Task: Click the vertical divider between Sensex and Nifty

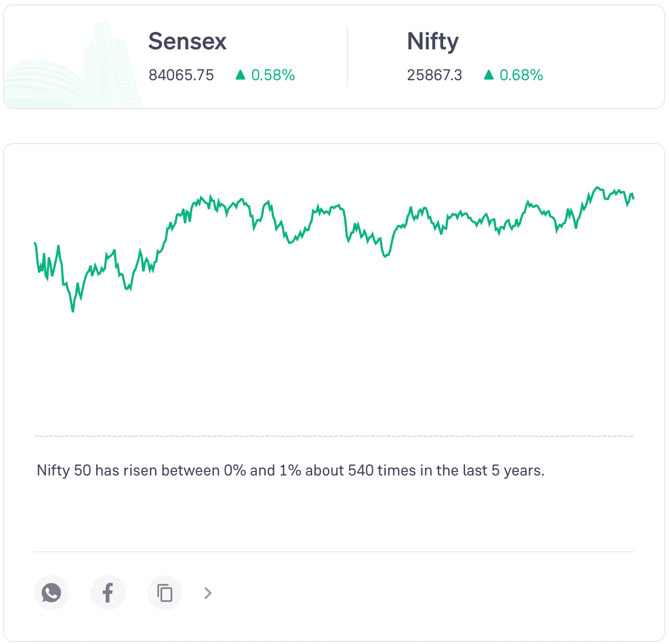Action: point(347,56)
